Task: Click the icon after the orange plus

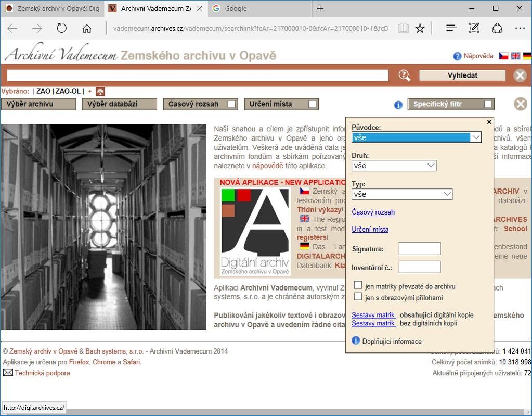Action: tap(100, 91)
